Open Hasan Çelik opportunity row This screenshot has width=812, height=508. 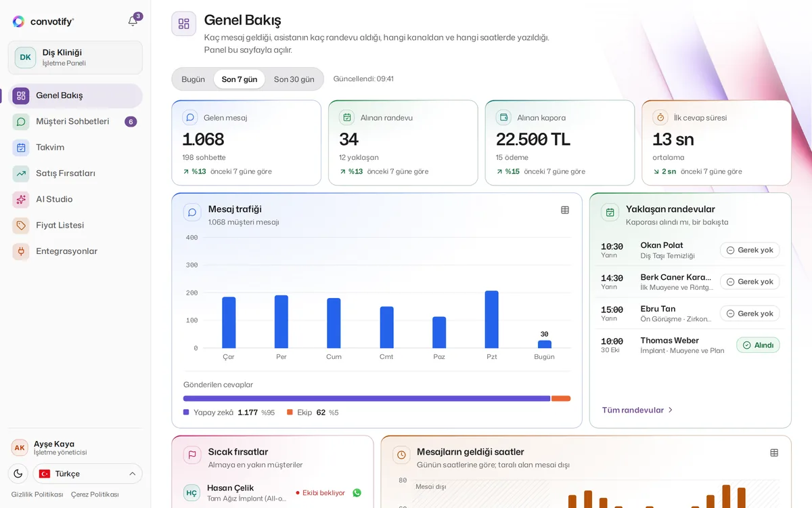(x=273, y=493)
